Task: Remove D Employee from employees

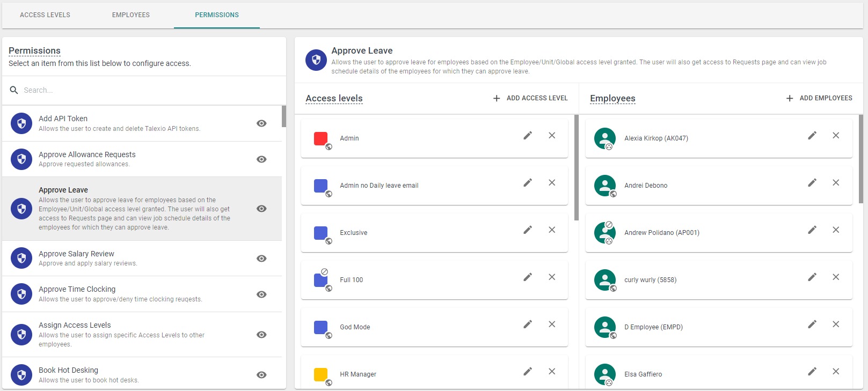Action: point(836,324)
